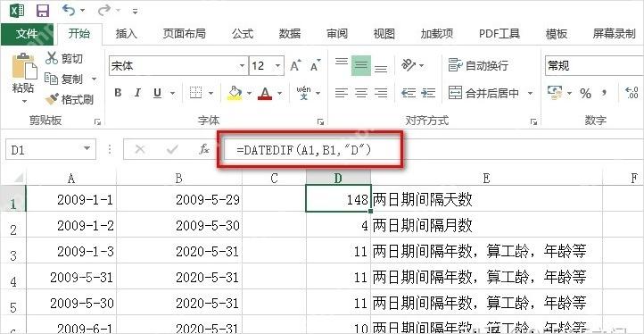
Task: Click the comma style icon
Action: [604, 94]
